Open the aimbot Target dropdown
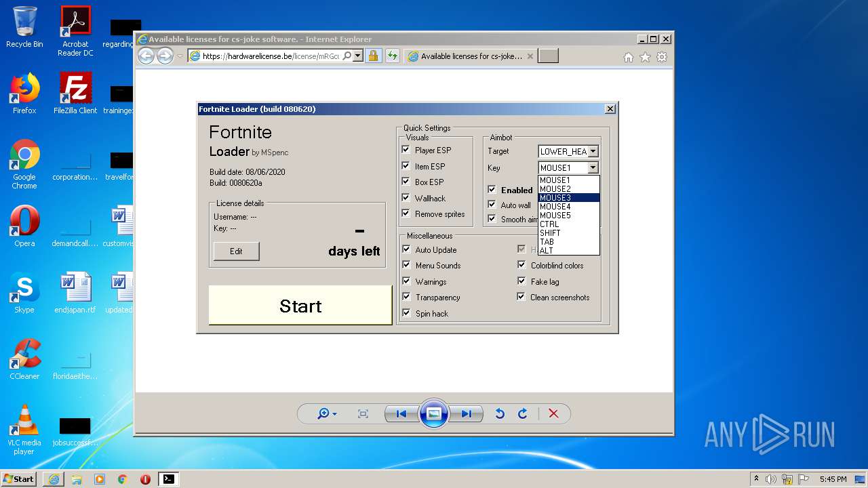Screen dimensions: 868x488 click(x=593, y=152)
